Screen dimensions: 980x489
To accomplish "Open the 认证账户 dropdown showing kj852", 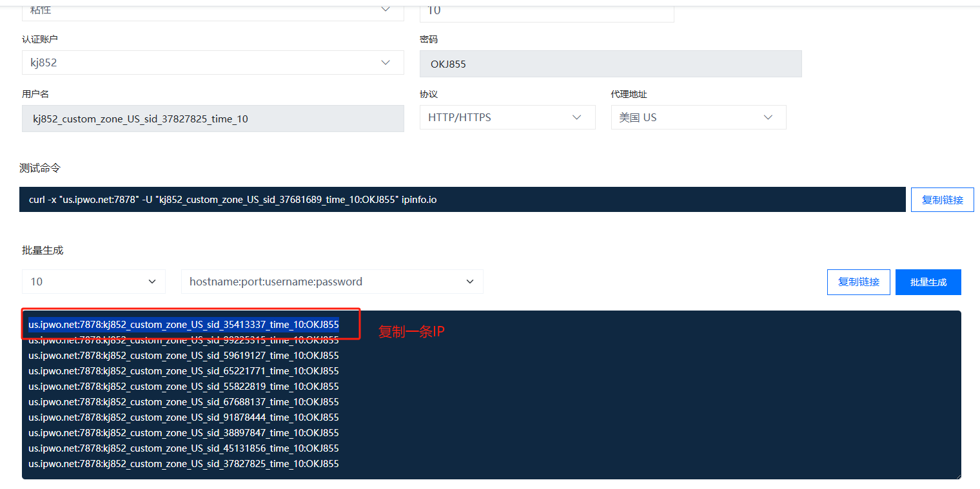I will pyautogui.click(x=213, y=62).
